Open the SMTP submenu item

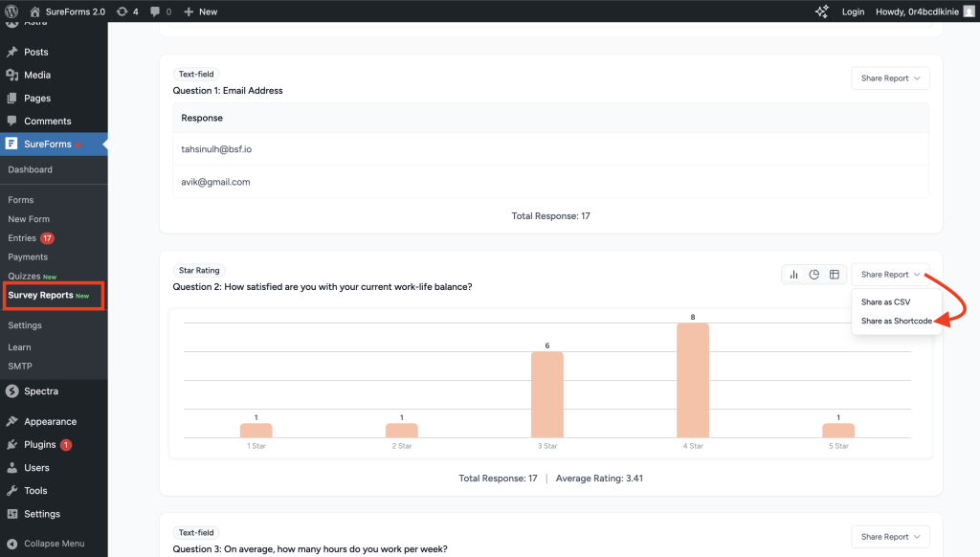tap(20, 367)
